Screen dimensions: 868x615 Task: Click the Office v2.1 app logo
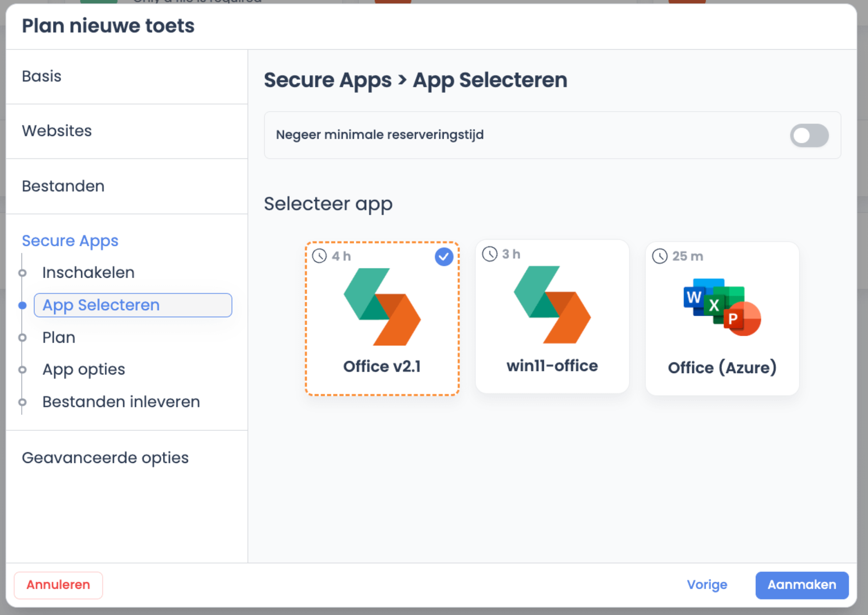[382, 307]
